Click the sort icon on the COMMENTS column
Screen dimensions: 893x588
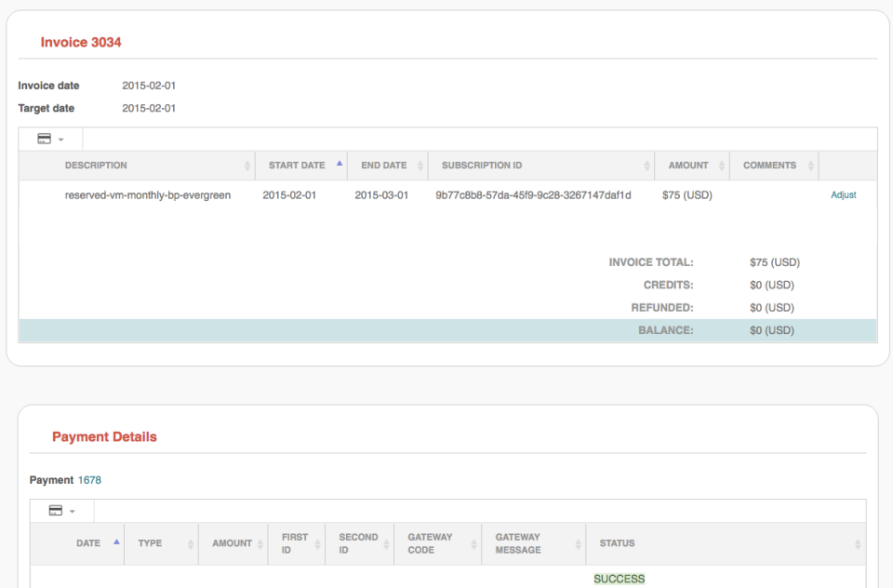coord(811,164)
